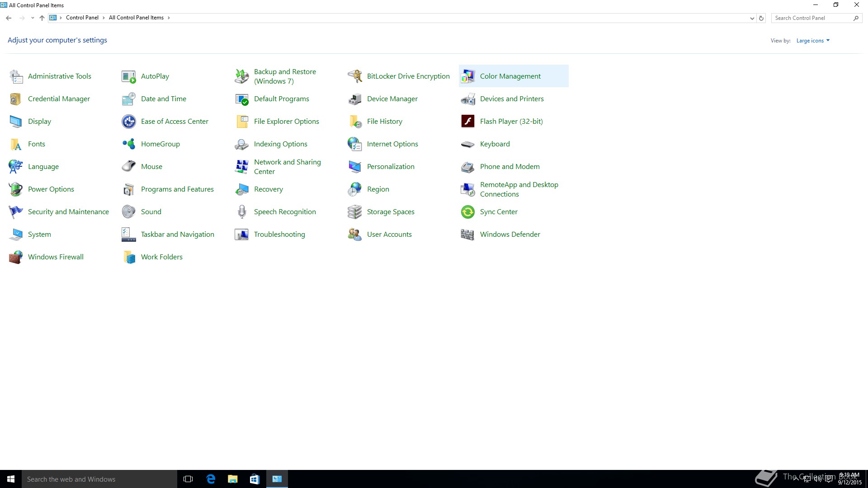Screen dimensions: 868x488
Task: Refresh the Control Panel view
Action: (x=761, y=18)
